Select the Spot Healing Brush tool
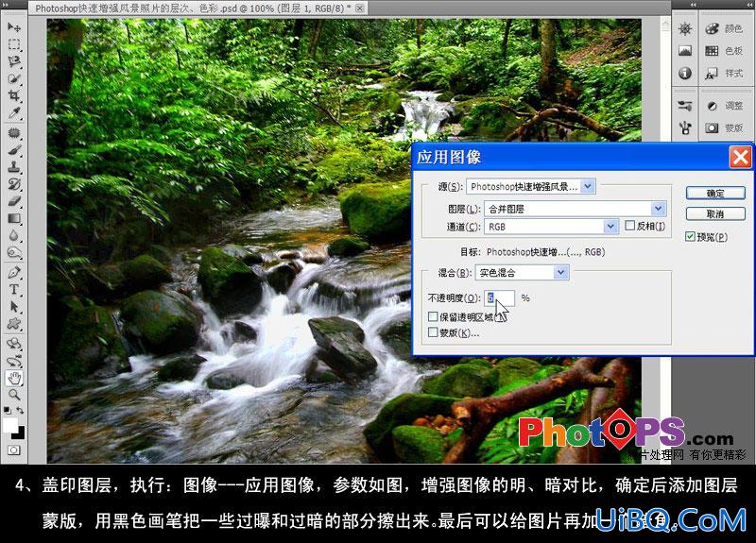 [x=13, y=132]
